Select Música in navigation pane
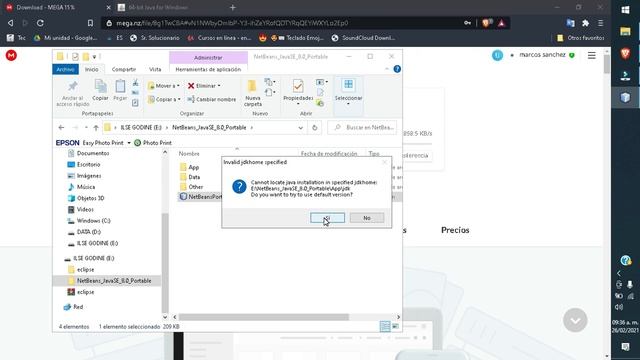Viewport: 640px width, 360px height. 86,187
